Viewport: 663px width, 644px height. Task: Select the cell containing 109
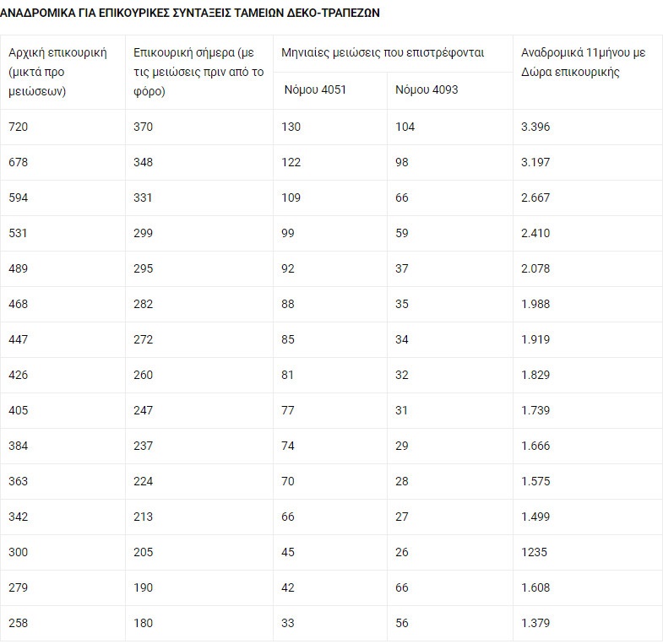(291, 198)
